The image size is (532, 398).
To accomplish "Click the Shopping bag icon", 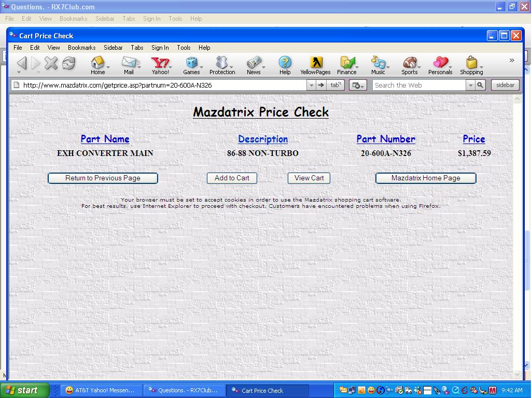I will click(472, 63).
